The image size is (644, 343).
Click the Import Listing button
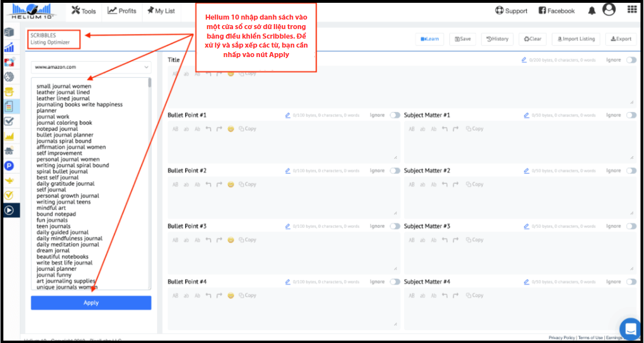pyautogui.click(x=576, y=39)
